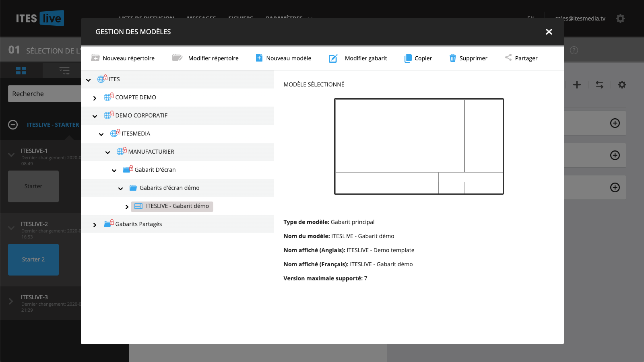Click the template layout preview thumbnail

419,146
